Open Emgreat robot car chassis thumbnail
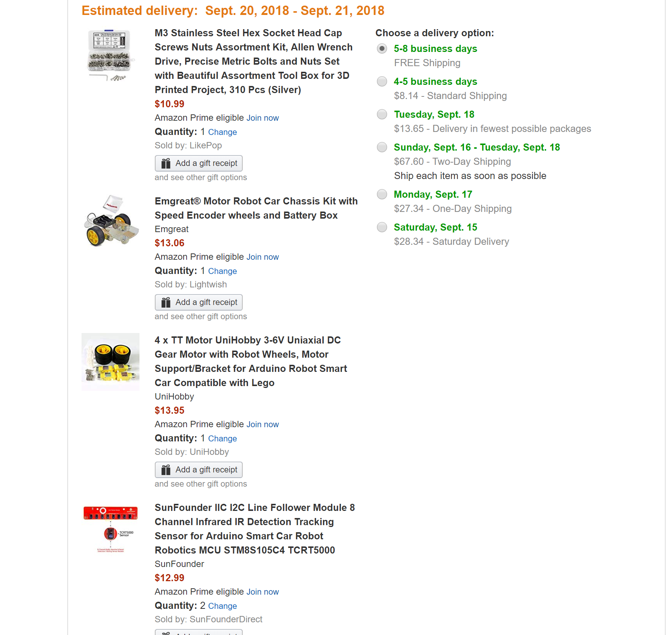Viewport: 672px width, 635px height. pyautogui.click(x=111, y=221)
